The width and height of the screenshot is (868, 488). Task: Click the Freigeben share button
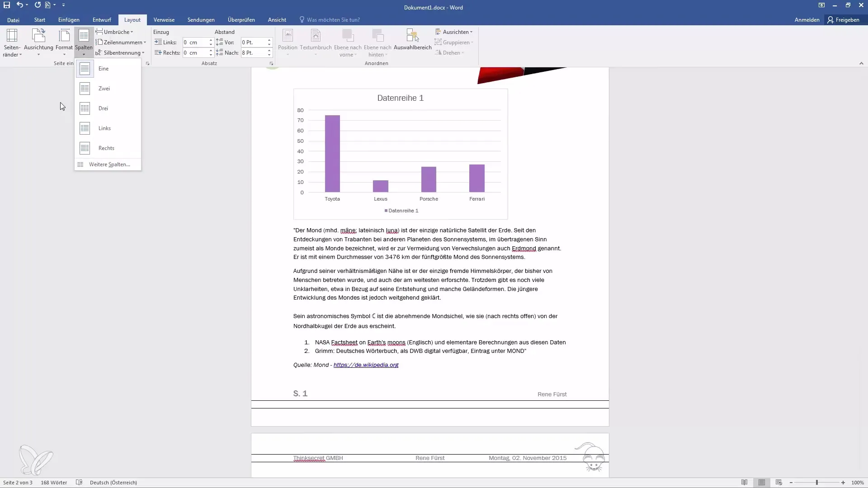pyautogui.click(x=844, y=20)
